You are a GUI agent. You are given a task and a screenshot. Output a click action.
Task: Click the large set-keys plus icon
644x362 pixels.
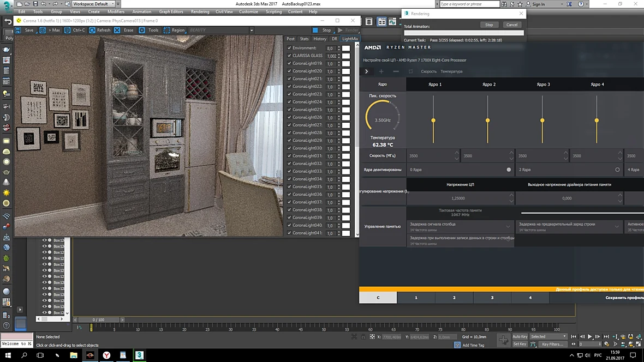click(504, 340)
